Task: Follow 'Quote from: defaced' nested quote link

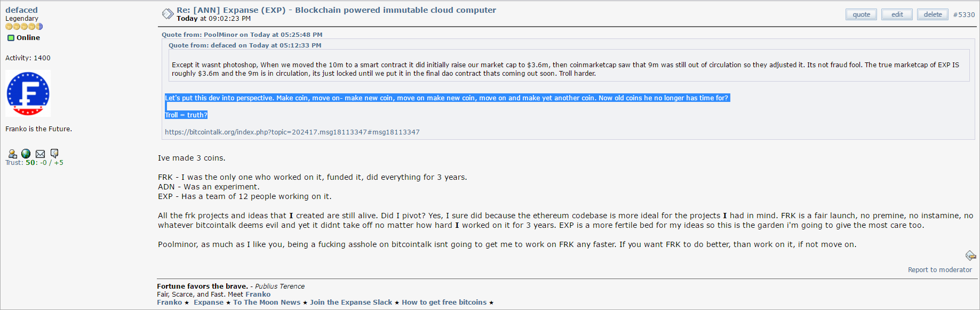Action: 245,45
